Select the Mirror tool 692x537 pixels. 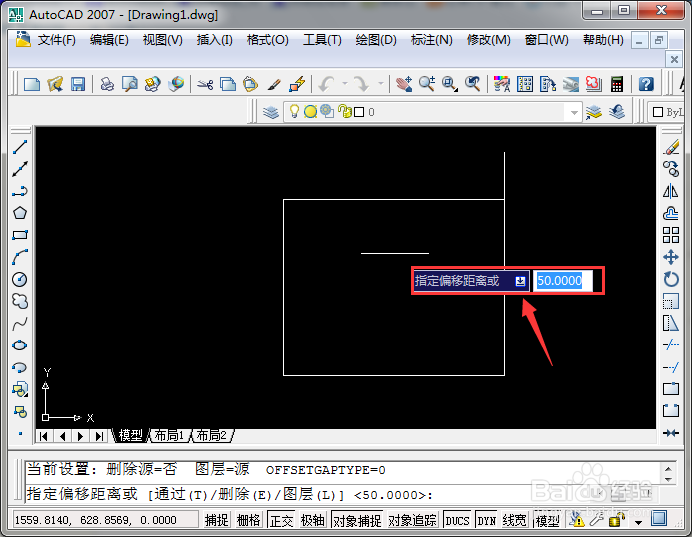pyautogui.click(x=671, y=191)
